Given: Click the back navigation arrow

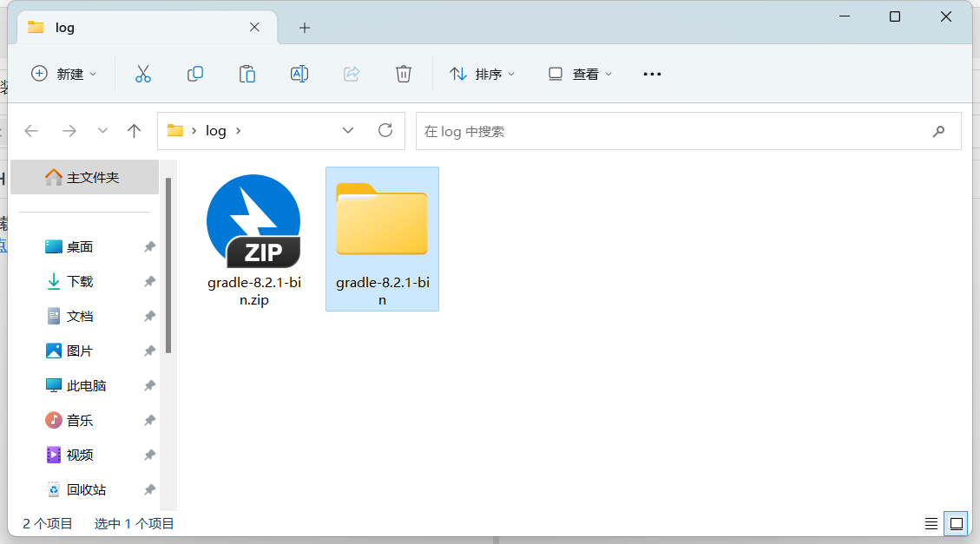Looking at the screenshot, I should pos(31,130).
